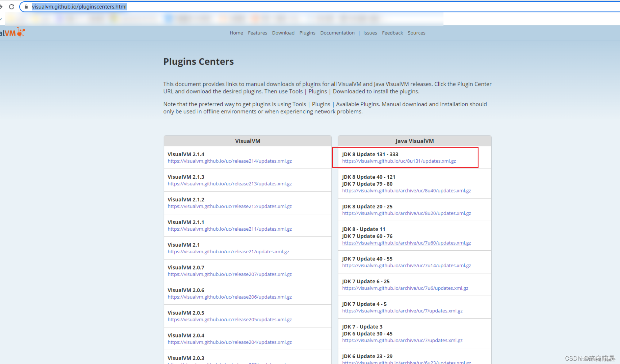Open the 8u40 archive updates link

[406, 191]
